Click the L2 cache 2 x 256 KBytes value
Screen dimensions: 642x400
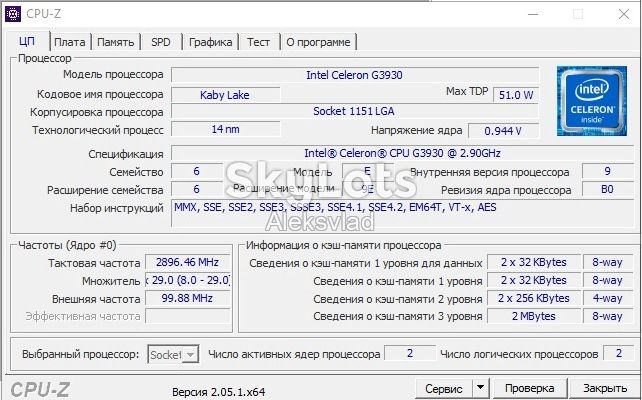click(x=533, y=298)
